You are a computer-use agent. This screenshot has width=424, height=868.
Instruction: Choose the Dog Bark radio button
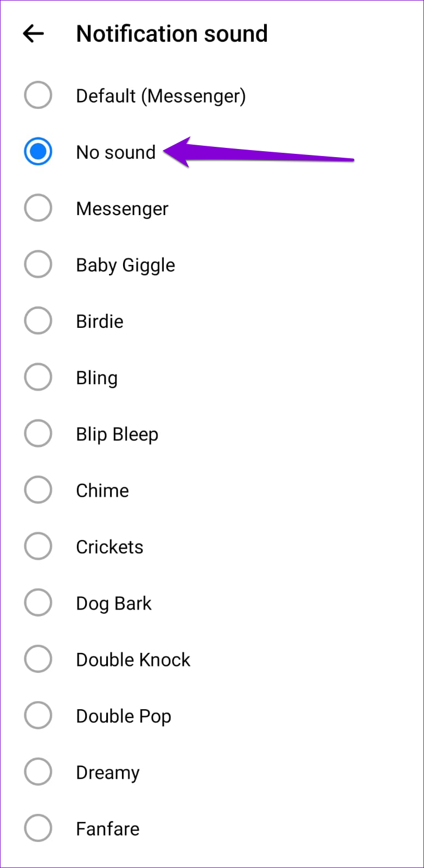pos(38,603)
